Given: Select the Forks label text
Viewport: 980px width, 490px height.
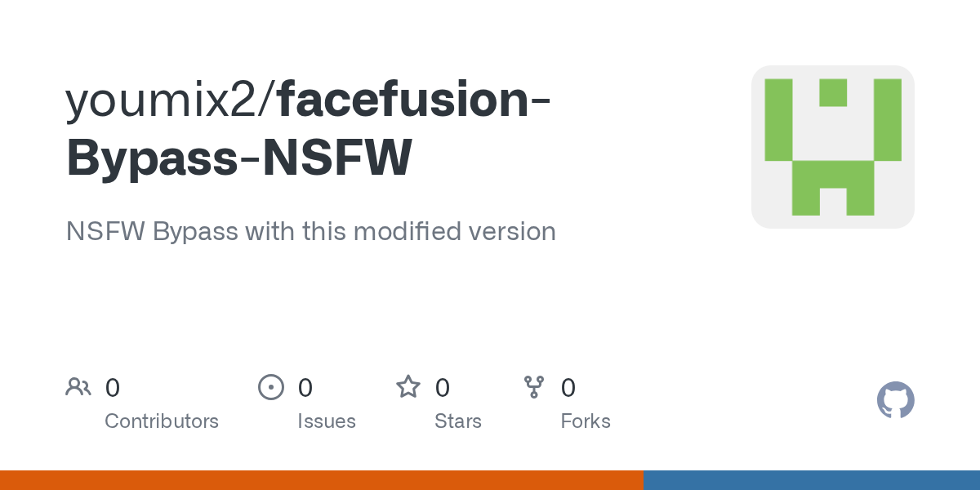Looking at the screenshot, I should pos(586,421).
